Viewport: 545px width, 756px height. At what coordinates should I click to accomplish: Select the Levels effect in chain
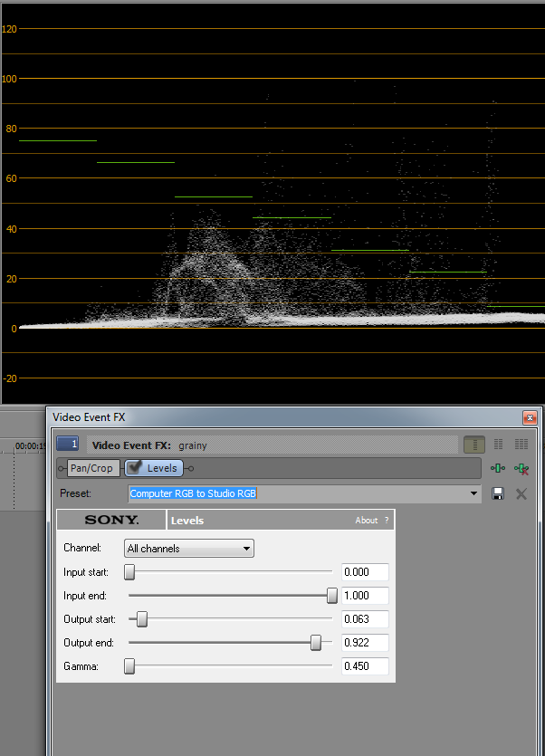(x=162, y=468)
